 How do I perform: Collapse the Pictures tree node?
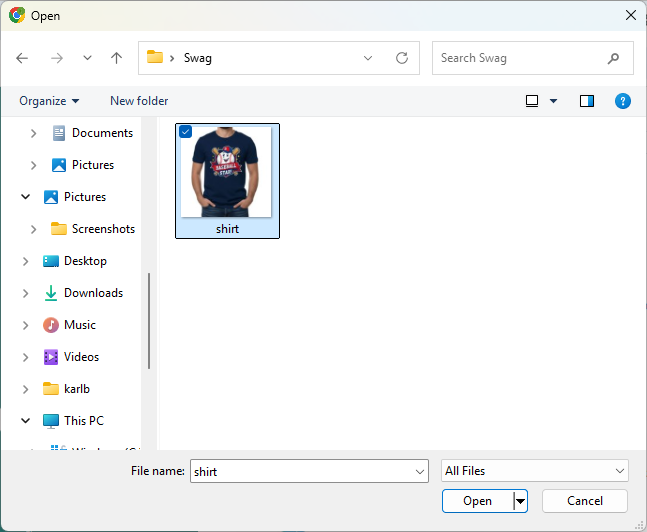[x=25, y=197]
